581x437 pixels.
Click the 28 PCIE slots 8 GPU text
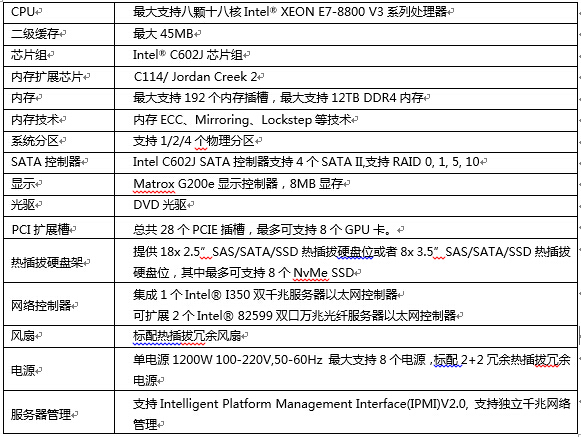tap(262, 229)
